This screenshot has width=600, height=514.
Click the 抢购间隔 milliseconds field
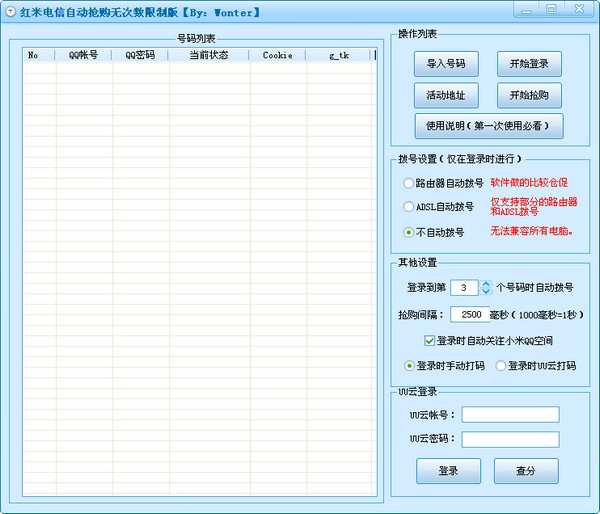coord(469,314)
